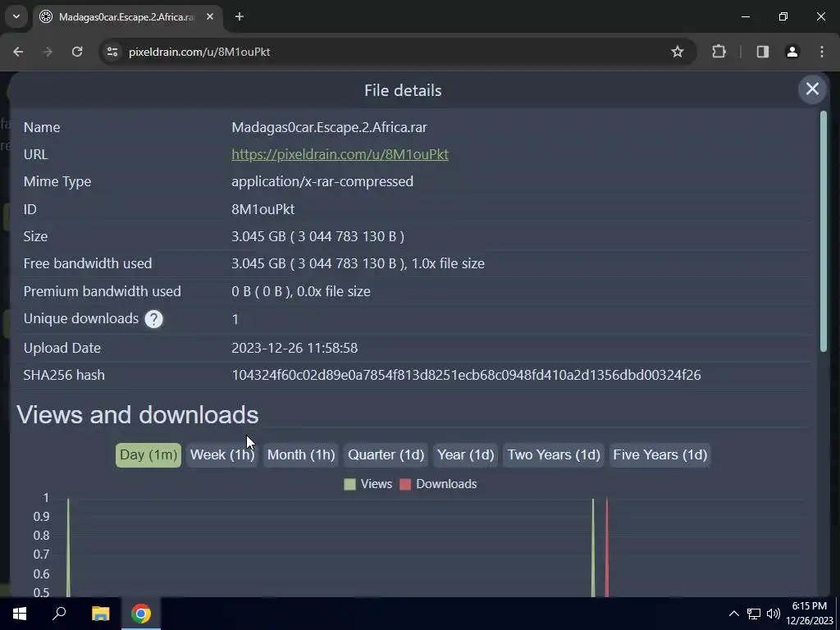Image resolution: width=840 pixels, height=630 pixels.
Task: Open Windows taskbar search
Action: pos(59,614)
